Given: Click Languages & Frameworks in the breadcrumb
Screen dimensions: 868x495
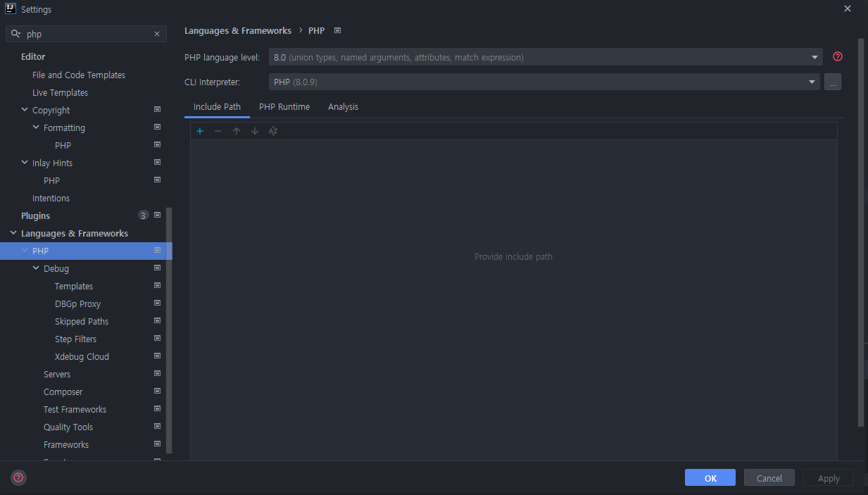Looking at the screenshot, I should point(238,31).
